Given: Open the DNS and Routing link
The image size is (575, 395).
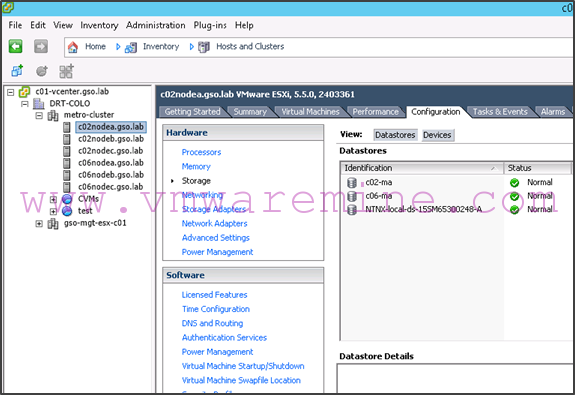Looking at the screenshot, I should [212, 323].
